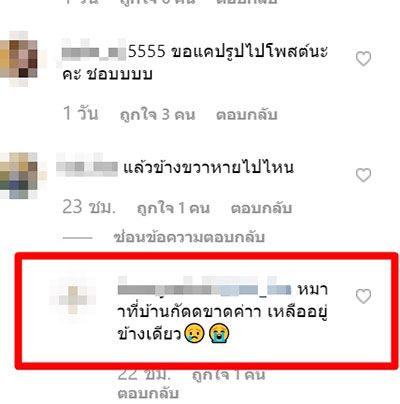Screen dimensions: 400x404
Task: View likes via ถูกใจ 3 คน
Action: coord(157,114)
